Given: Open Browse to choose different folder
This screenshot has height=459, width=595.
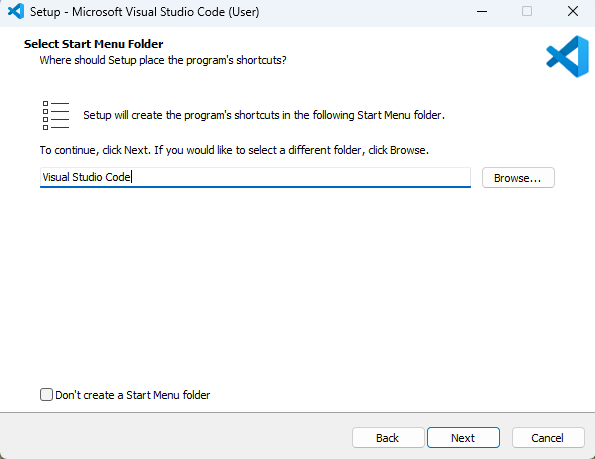Looking at the screenshot, I should click(x=518, y=178).
